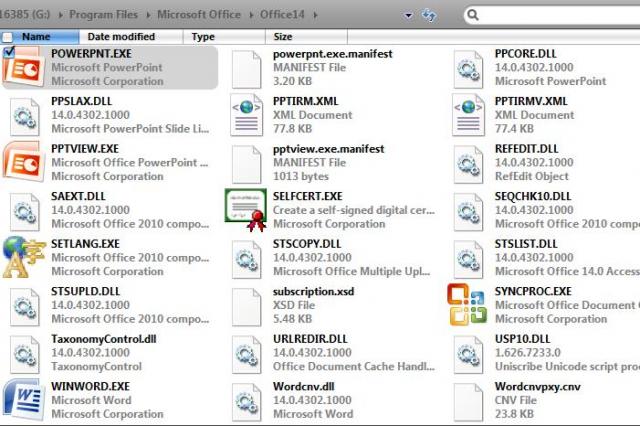Sort by the Name column header
The height and width of the screenshot is (426, 640).
tap(40, 37)
